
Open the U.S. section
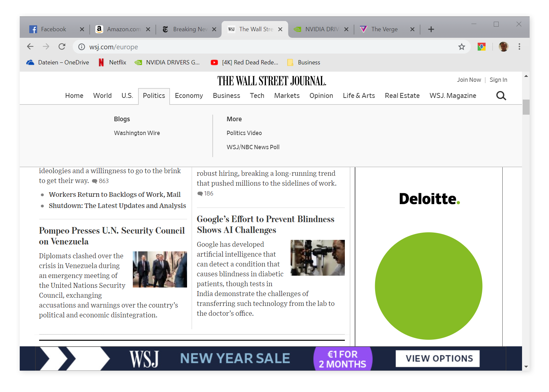coord(127,96)
